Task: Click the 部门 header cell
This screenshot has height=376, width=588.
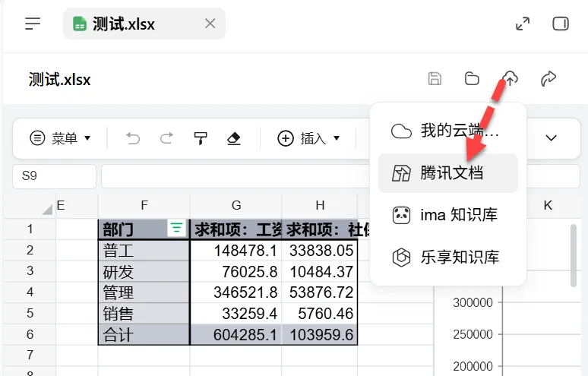Action: [144, 229]
